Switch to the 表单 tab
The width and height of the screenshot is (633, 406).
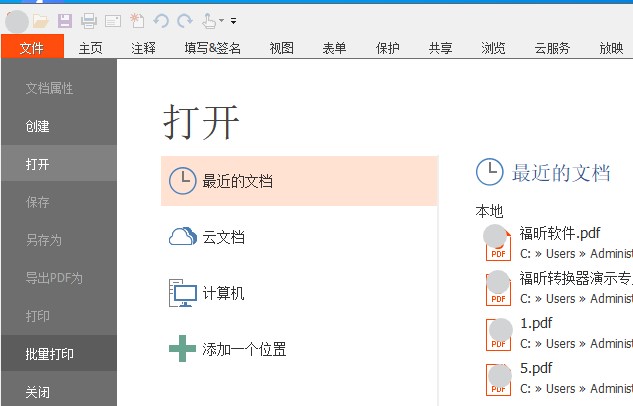point(334,48)
